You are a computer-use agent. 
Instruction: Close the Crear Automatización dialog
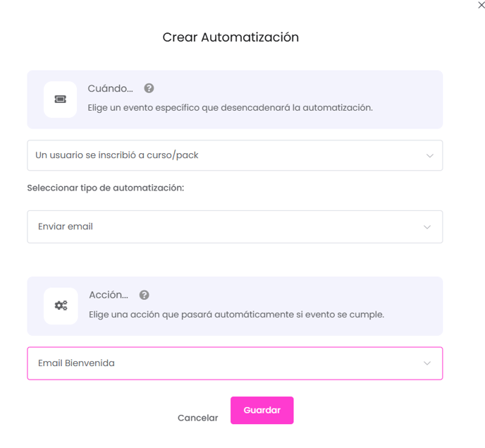click(481, 5)
